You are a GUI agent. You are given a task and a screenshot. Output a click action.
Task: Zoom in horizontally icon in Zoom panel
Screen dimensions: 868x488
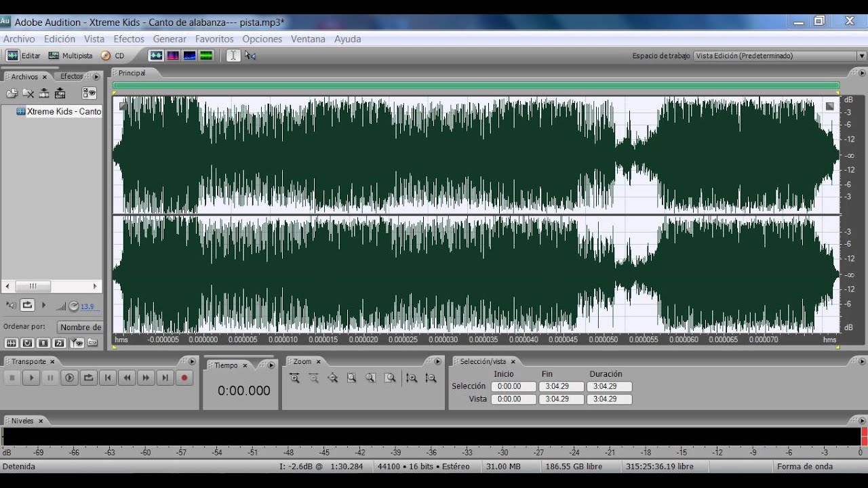[294, 378]
